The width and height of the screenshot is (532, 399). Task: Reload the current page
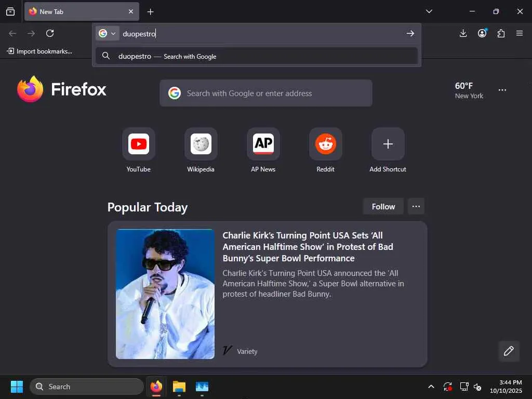point(50,33)
